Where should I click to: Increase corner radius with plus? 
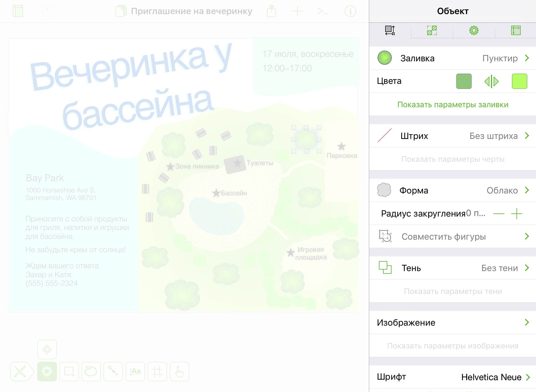pos(516,214)
